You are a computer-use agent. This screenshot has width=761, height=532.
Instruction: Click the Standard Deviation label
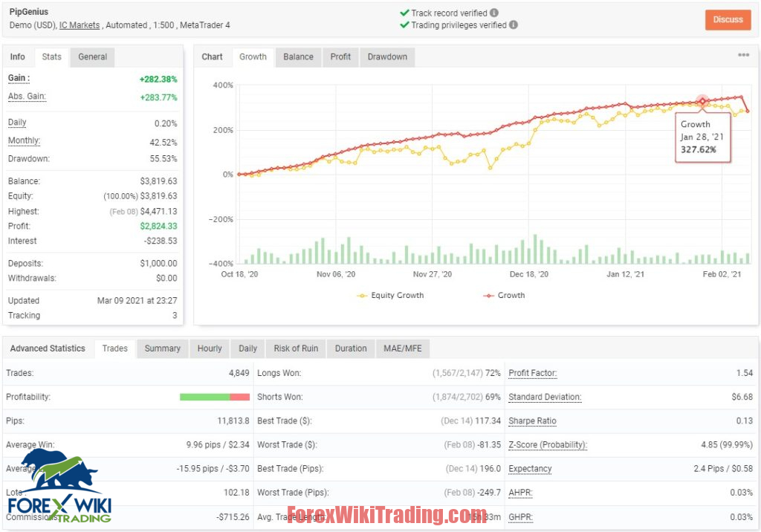(x=545, y=397)
